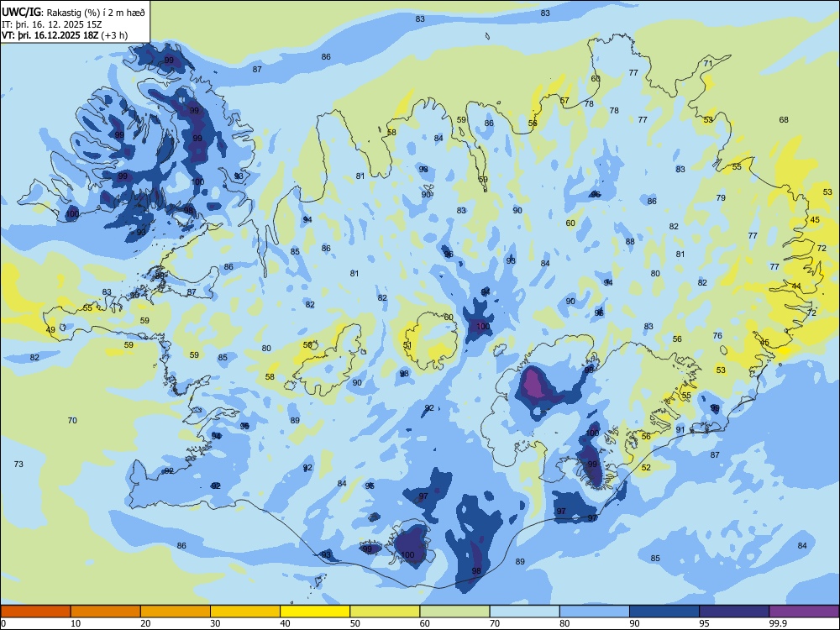Screen dimensions: 840x630
Task: Click the initial time line 'IT: þri. 16. 12. 2025 15Z'
Action: tap(52, 24)
